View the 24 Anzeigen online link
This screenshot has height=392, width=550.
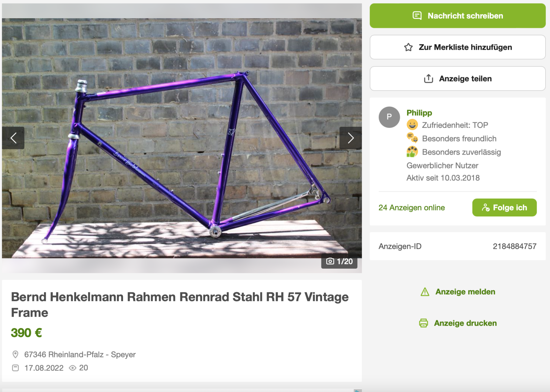click(x=411, y=208)
